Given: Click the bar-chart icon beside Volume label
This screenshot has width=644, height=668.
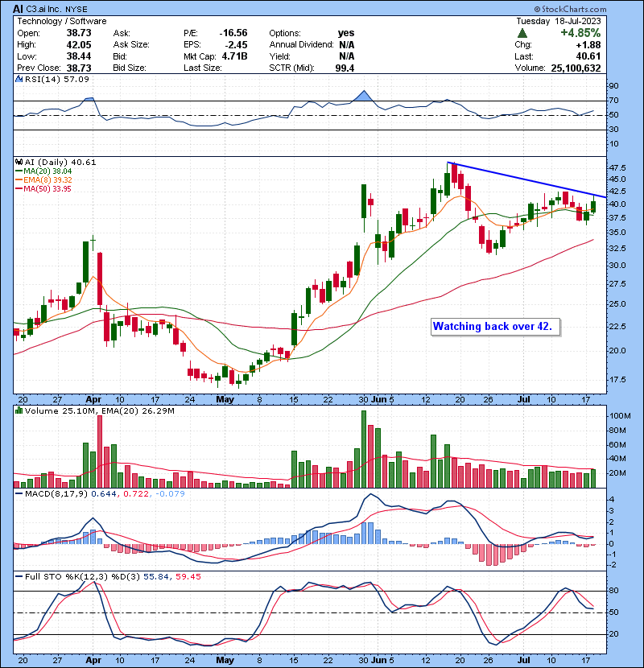Looking at the screenshot, I should (19, 410).
